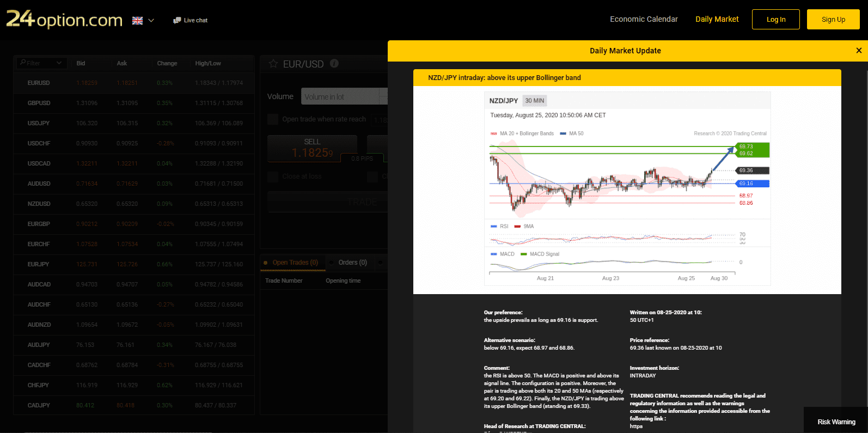Expand the language dropdown chevron
The image size is (868, 433).
pos(151,21)
